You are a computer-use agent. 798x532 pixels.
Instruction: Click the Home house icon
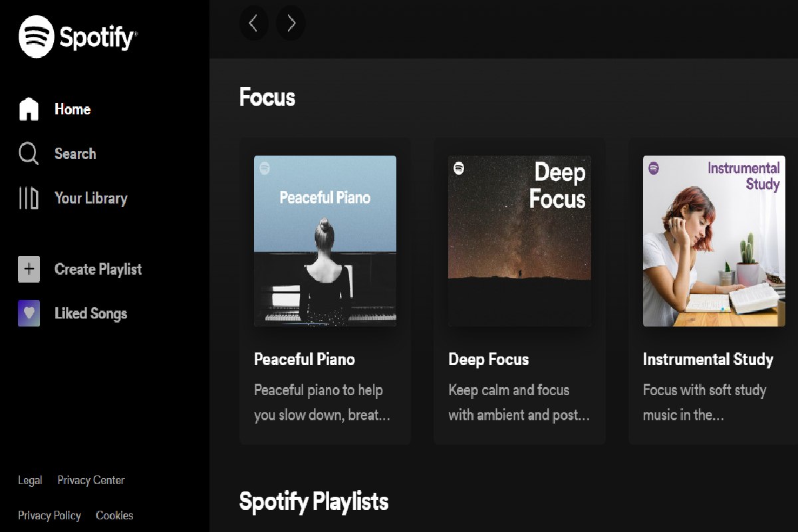coord(29,109)
